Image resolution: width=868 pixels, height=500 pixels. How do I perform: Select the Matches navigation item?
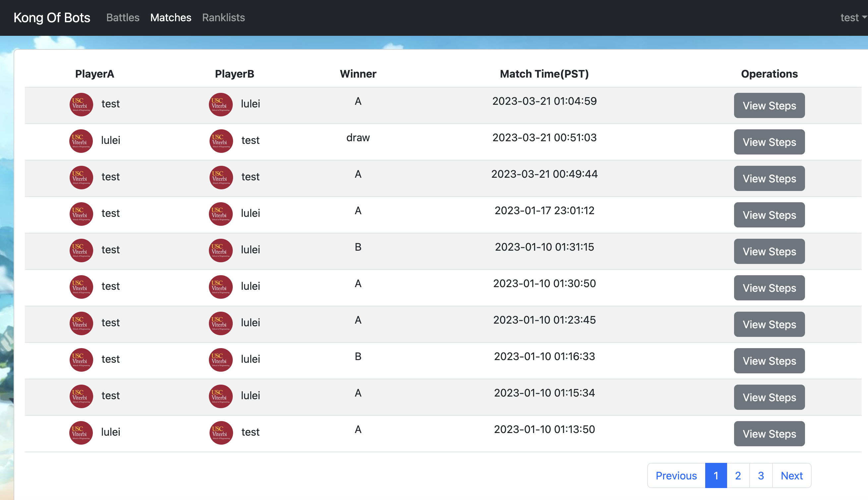point(171,18)
